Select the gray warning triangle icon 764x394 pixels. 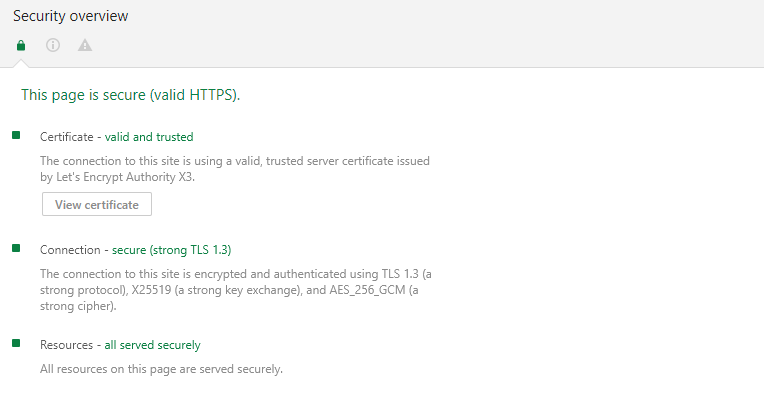point(85,45)
